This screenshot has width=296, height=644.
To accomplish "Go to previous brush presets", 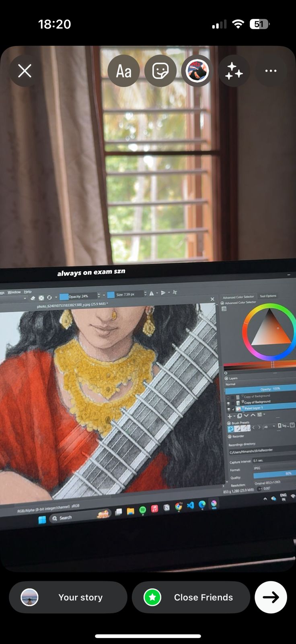I will pos(254,427).
